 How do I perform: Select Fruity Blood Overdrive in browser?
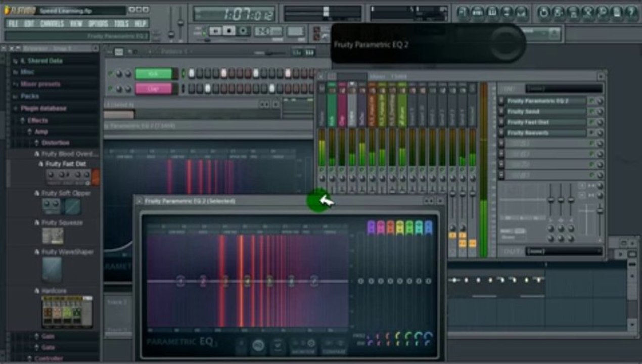pyautogui.click(x=70, y=153)
